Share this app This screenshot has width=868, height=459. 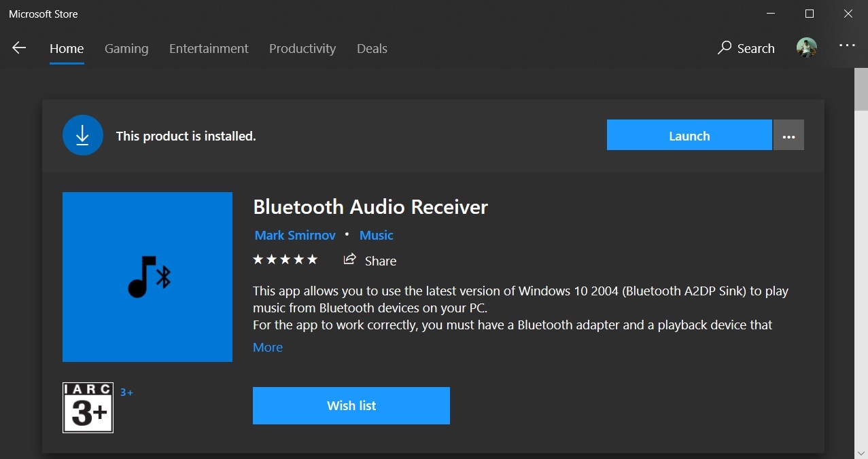pyautogui.click(x=370, y=260)
